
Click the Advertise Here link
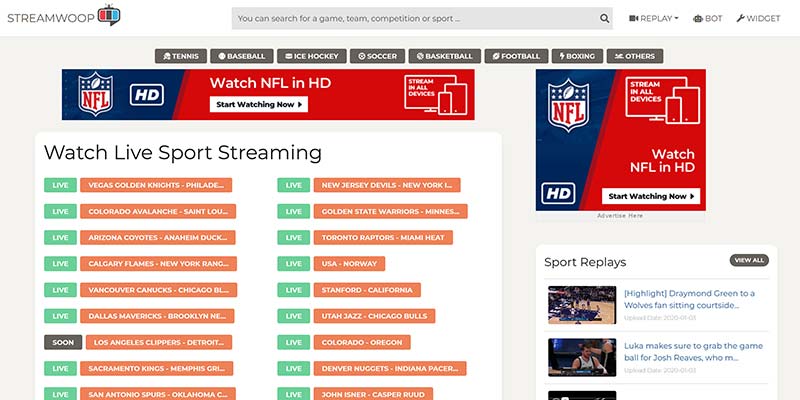(620, 216)
